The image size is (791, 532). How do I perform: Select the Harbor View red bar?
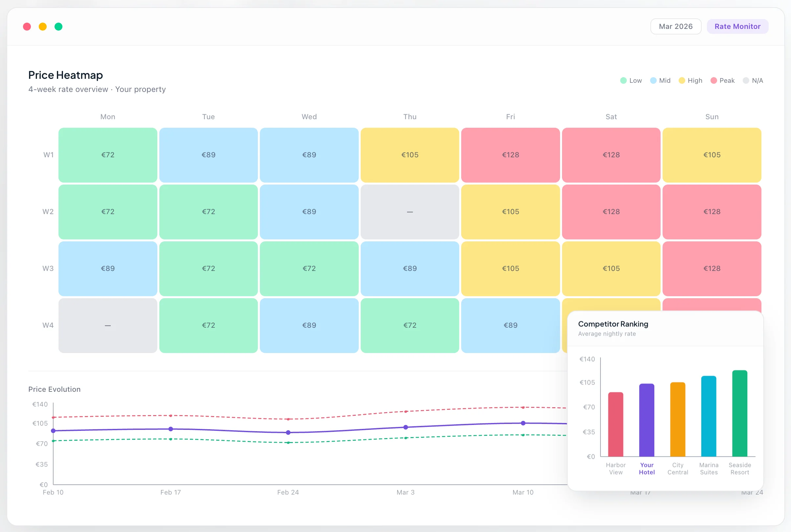[615, 424]
